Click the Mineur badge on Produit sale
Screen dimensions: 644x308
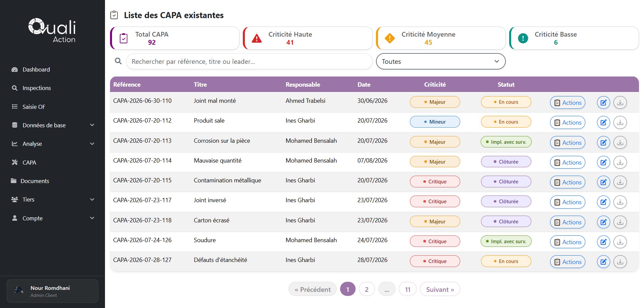click(x=435, y=122)
